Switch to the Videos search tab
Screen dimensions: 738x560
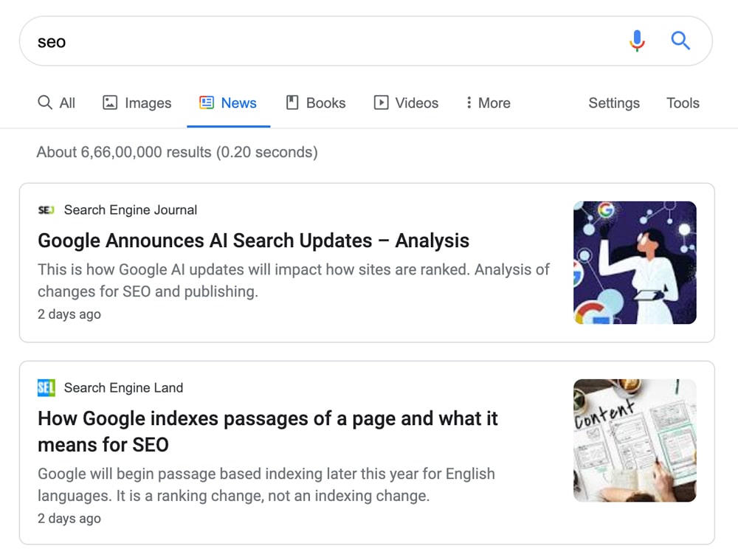(x=406, y=103)
